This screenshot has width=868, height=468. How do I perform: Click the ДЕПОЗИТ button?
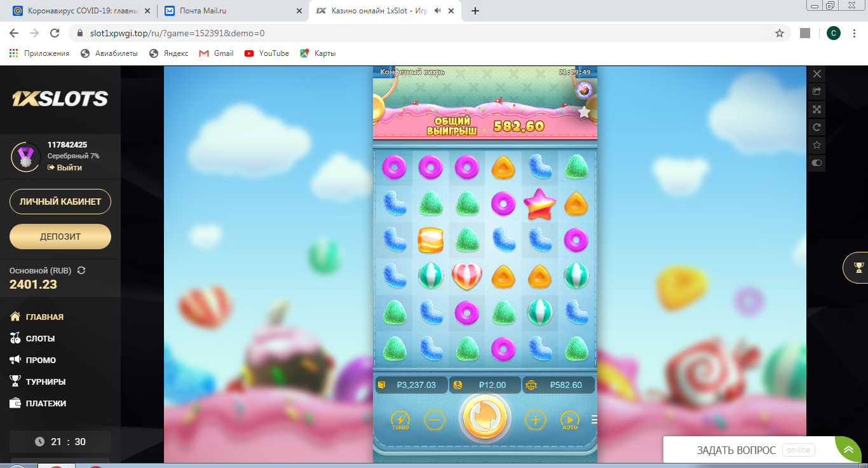coord(60,237)
